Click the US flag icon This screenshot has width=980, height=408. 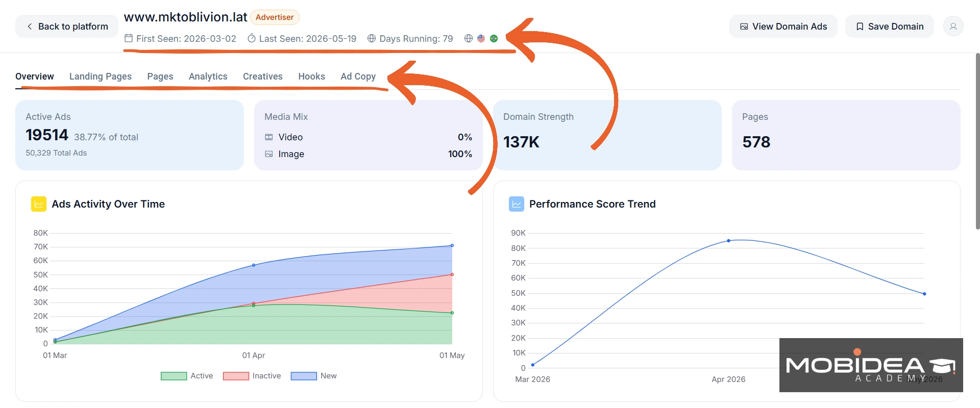click(x=481, y=38)
